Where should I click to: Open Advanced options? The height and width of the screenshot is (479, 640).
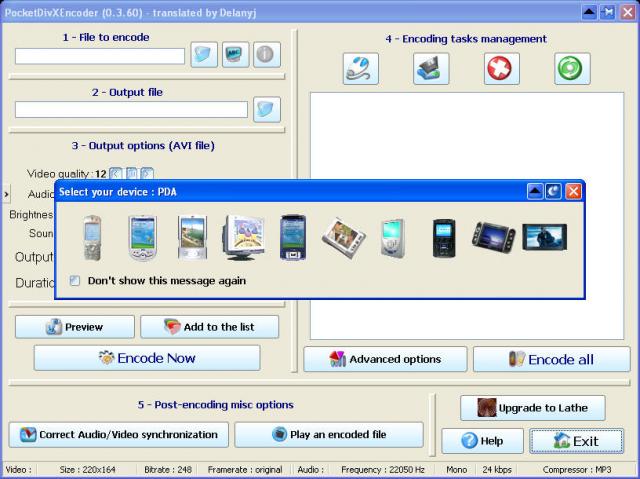(x=385, y=359)
